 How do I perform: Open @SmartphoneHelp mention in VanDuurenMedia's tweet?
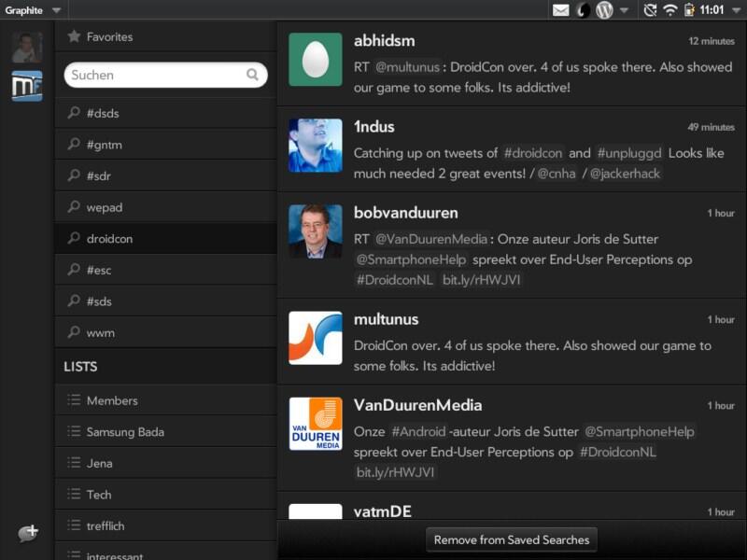point(640,432)
